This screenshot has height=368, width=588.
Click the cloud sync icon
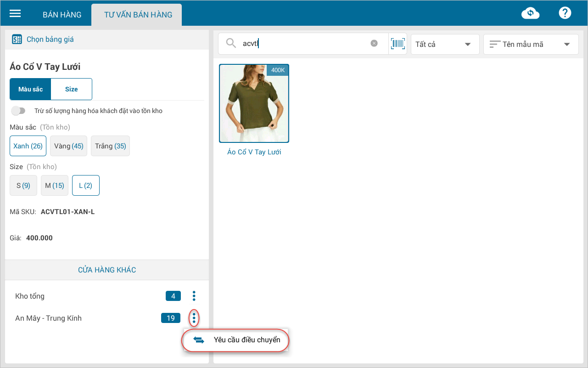[530, 13]
